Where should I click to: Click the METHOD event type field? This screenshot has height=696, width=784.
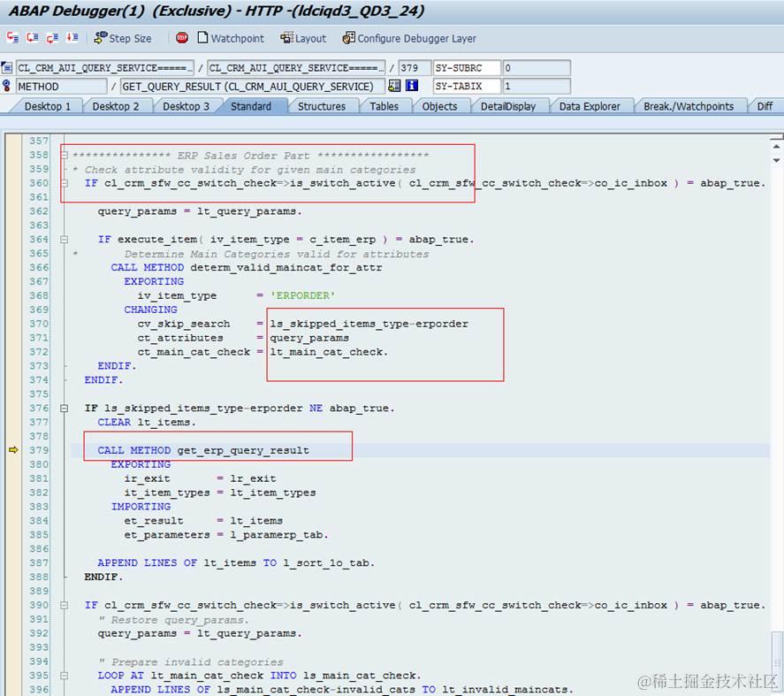point(62,86)
